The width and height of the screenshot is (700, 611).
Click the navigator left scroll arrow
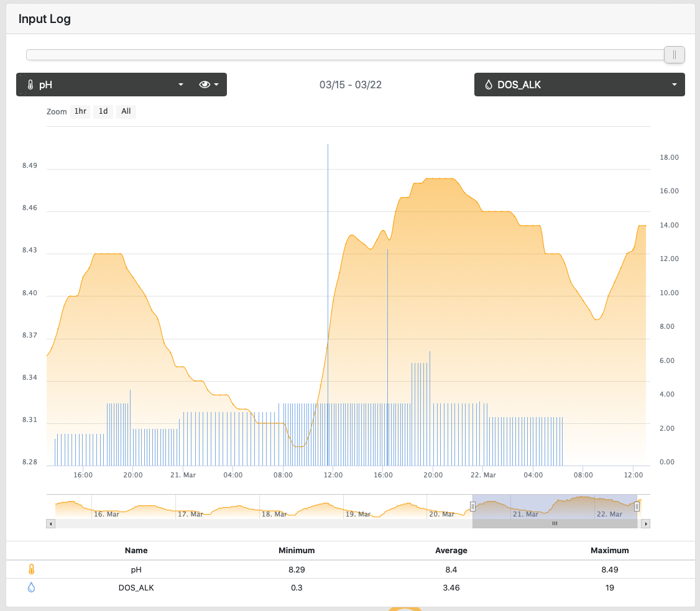pyautogui.click(x=50, y=523)
